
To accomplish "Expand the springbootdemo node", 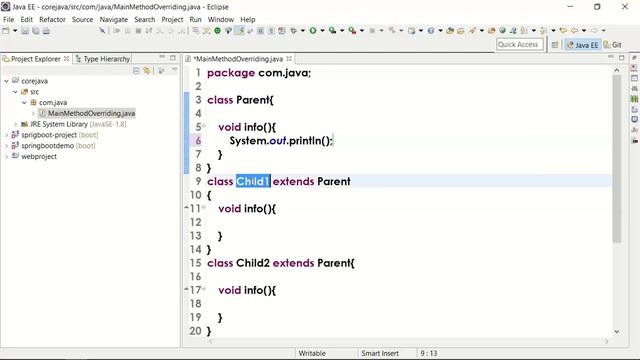I will 6,146.
